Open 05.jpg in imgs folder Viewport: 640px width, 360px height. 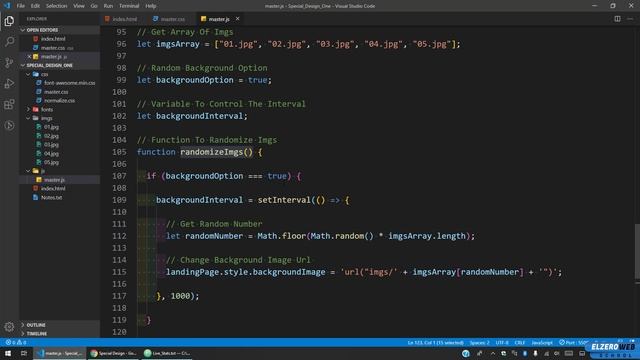point(51,162)
